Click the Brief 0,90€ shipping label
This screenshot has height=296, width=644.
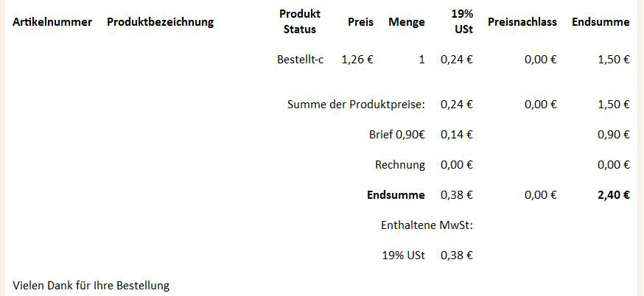397,135
